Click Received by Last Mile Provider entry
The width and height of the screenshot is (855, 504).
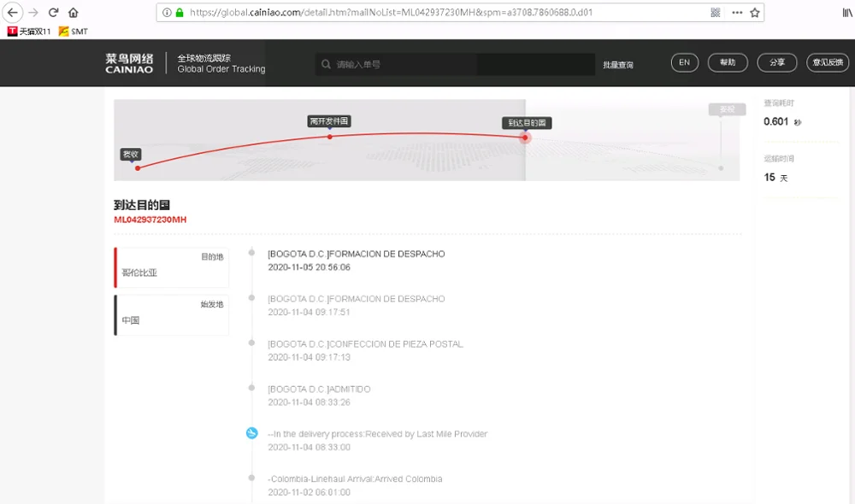(x=377, y=434)
